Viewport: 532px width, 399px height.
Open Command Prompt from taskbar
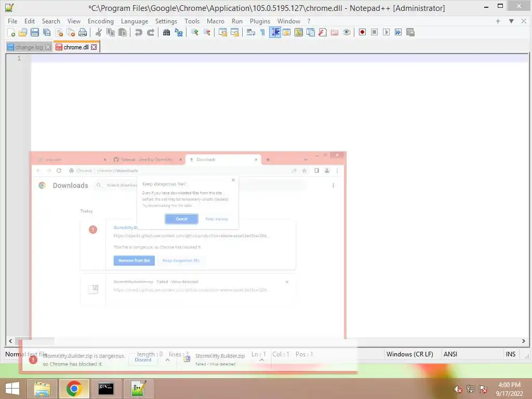pos(106,389)
